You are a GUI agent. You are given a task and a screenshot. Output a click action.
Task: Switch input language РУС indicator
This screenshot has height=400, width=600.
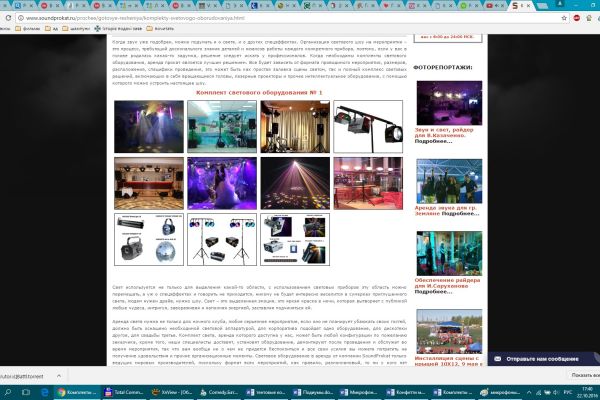tap(568, 392)
